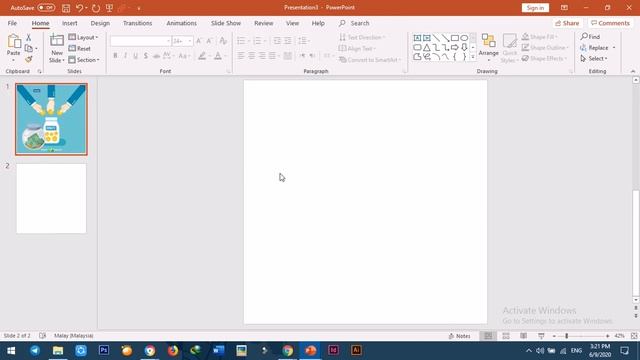Screen dimensions: 640x360
Task: Click the Format Painter icon
Action: [x=29, y=59]
